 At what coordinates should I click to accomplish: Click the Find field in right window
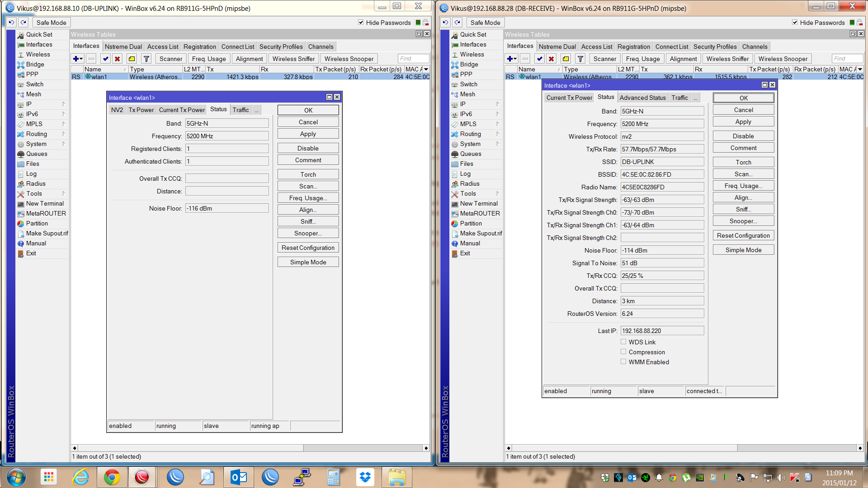click(847, 59)
